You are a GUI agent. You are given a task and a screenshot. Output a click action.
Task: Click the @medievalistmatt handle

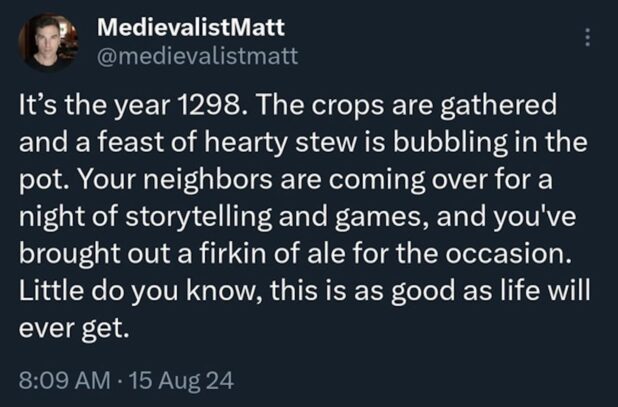coord(197,56)
